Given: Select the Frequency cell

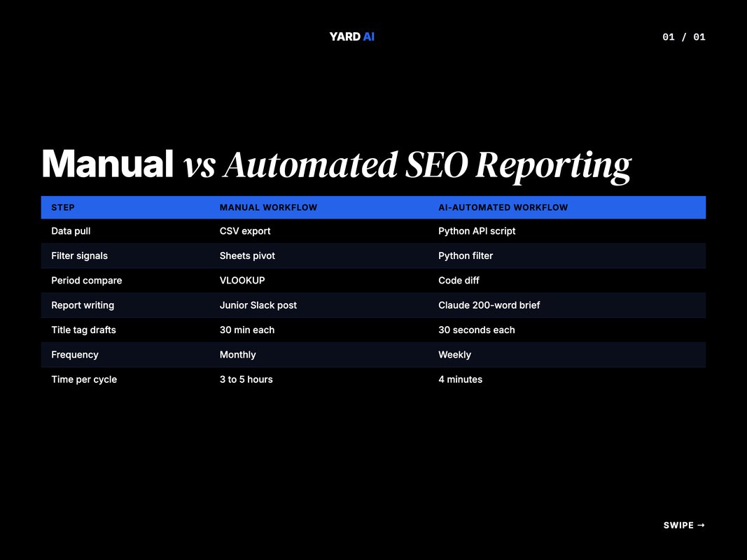Looking at the screenshot, I should pos(75,355).
